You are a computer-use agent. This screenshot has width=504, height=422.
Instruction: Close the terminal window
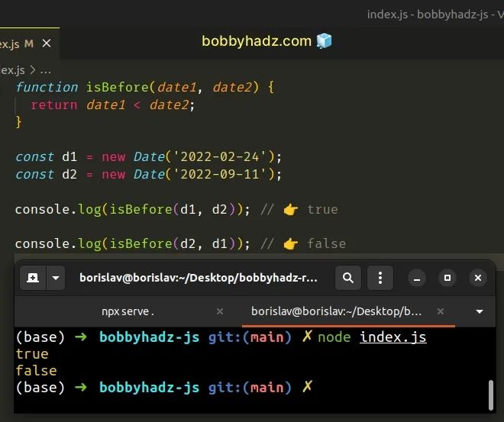tap(478, 278)
